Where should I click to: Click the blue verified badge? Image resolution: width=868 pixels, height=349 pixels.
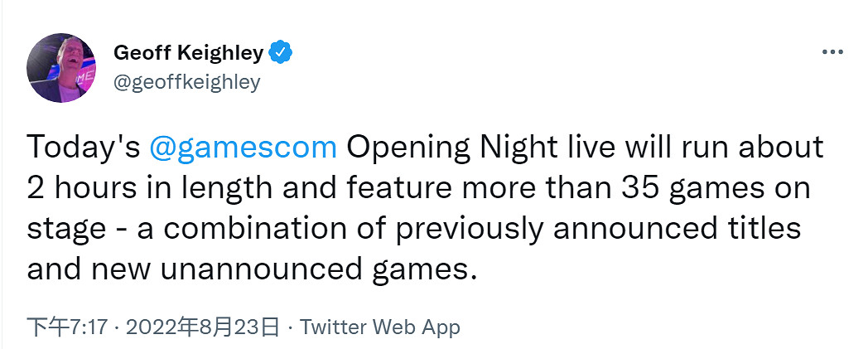[282, 54]
